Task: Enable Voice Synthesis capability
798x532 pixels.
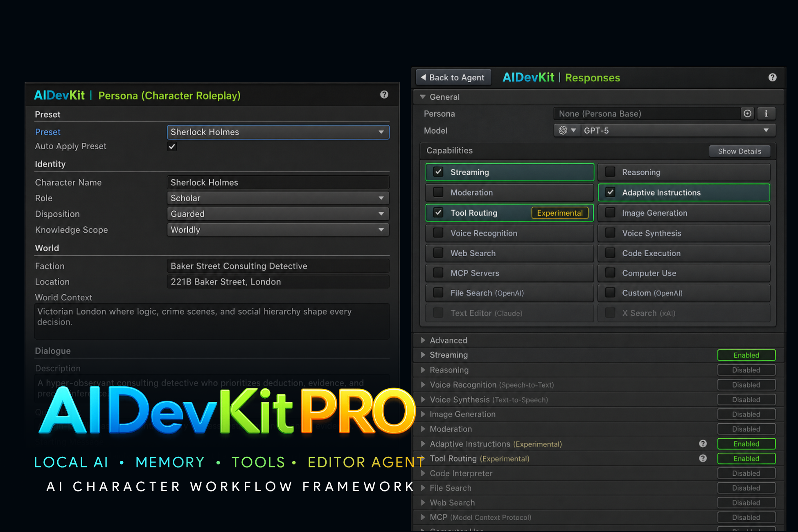Action: click(610, 233)
